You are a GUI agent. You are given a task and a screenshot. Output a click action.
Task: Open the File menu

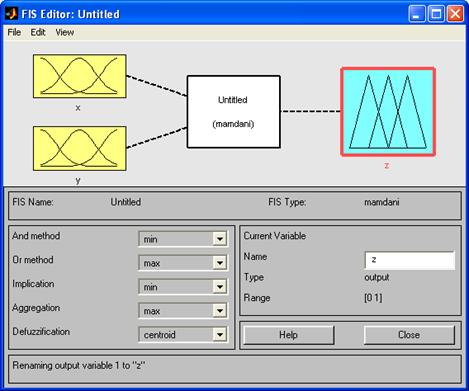(x=14, y=32)
